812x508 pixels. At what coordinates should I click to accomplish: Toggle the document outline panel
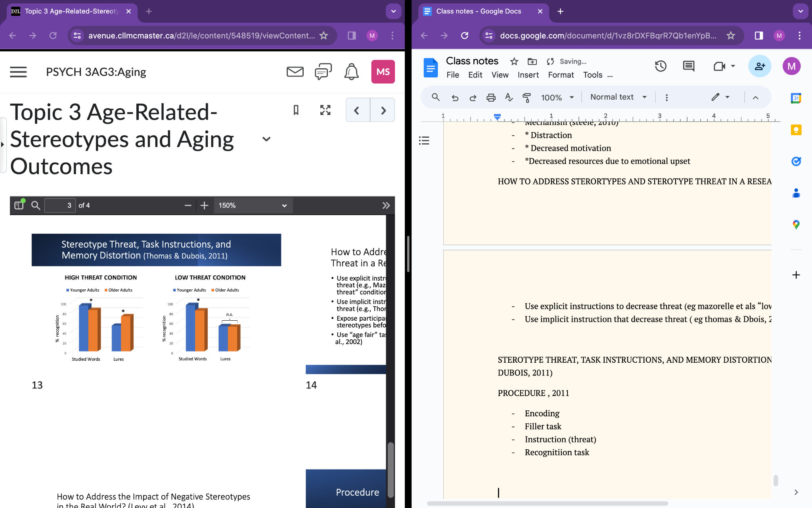click(424, 140)
